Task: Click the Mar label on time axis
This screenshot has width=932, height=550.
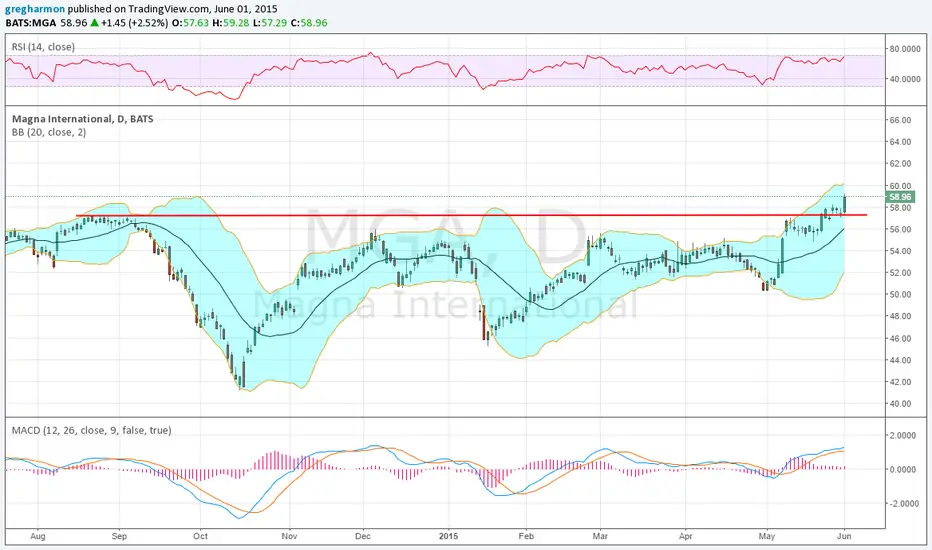Action: (600, 536)
